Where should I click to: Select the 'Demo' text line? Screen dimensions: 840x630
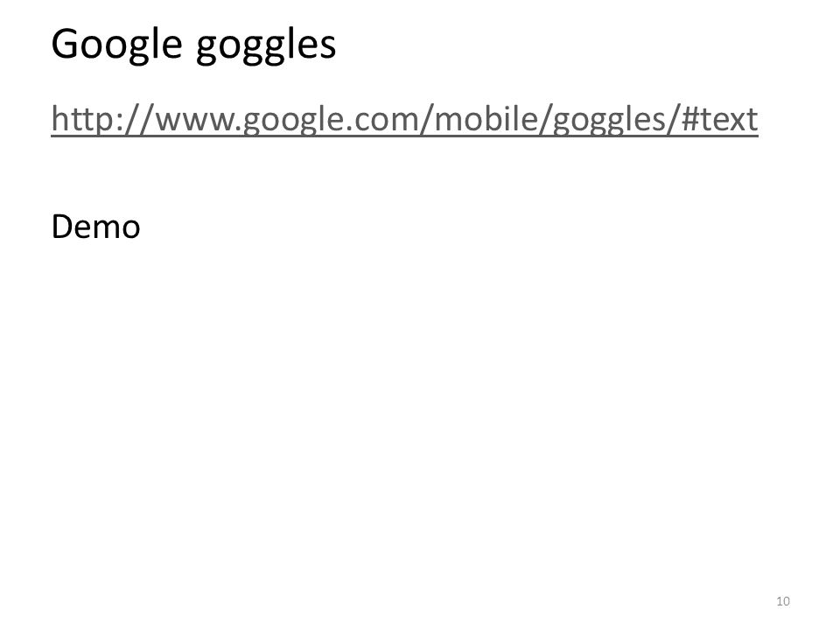(x=96, y=227)
